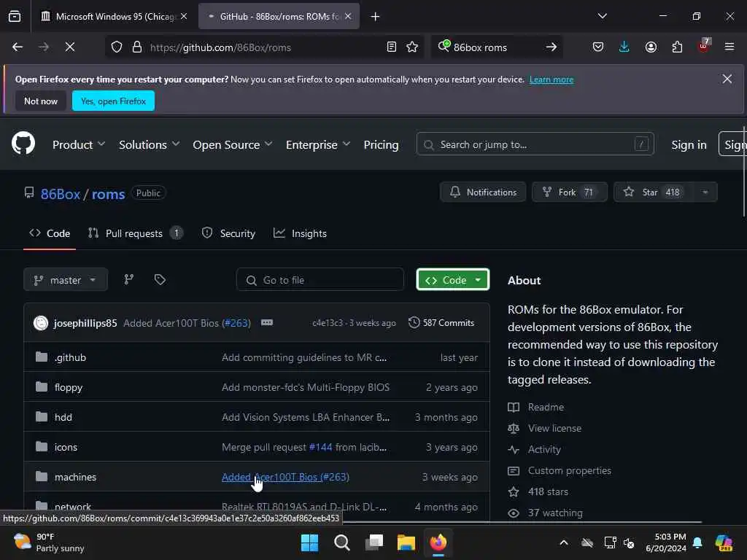Viewport: 747px width, 560px height.
Task: Switch to the Code tab
Action: (x=50, y=233)
